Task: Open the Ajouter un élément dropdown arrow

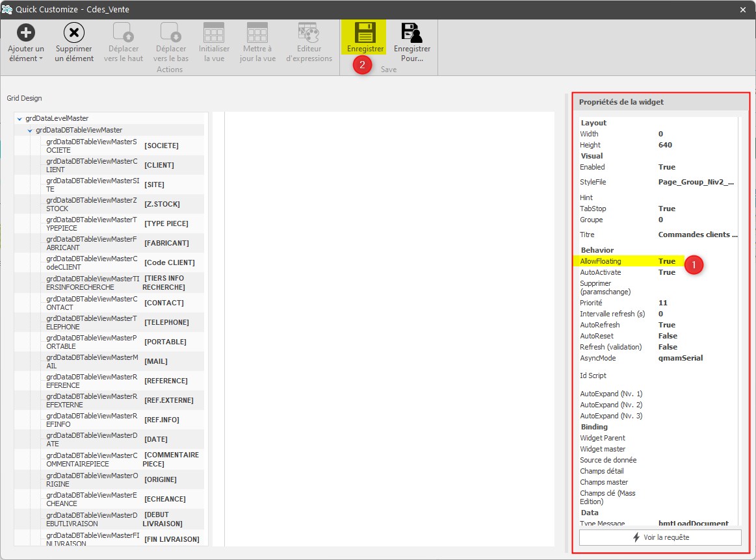Action: click(x=41, y=58)
